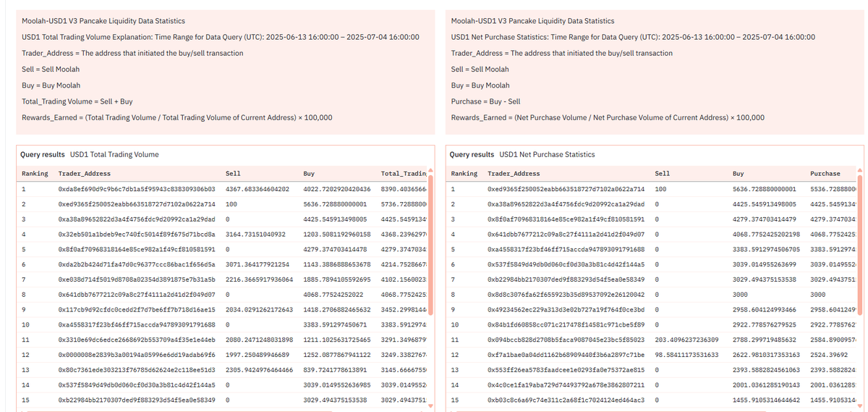Click Buy value 1203.5081192960158
Image resolution: width=868 pixels, height=412 pixels.
[337, 235]
